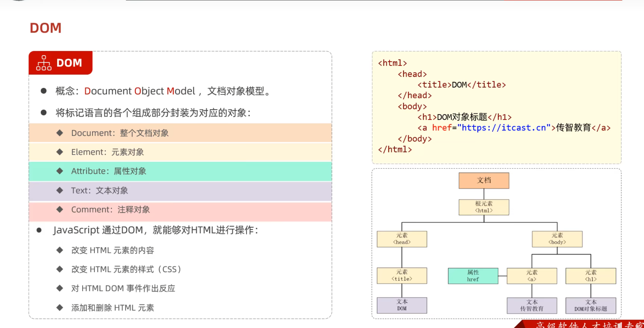Click the https://itcast.cn link text
This screenshot has height=328, width=644.
504,128
